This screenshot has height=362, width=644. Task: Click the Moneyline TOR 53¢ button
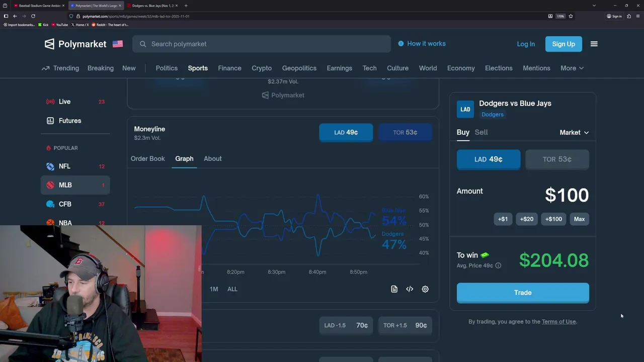(x=405, y=132)
